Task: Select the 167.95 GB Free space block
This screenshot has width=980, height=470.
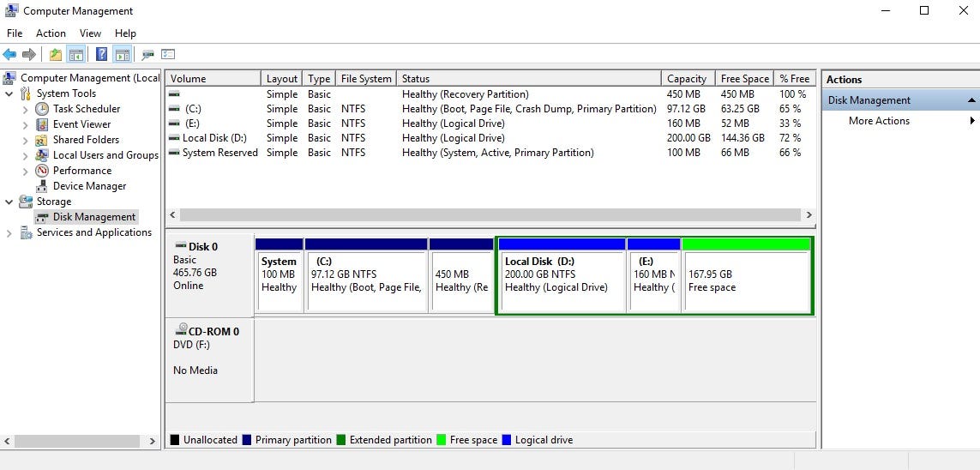Action: (746, 275)
